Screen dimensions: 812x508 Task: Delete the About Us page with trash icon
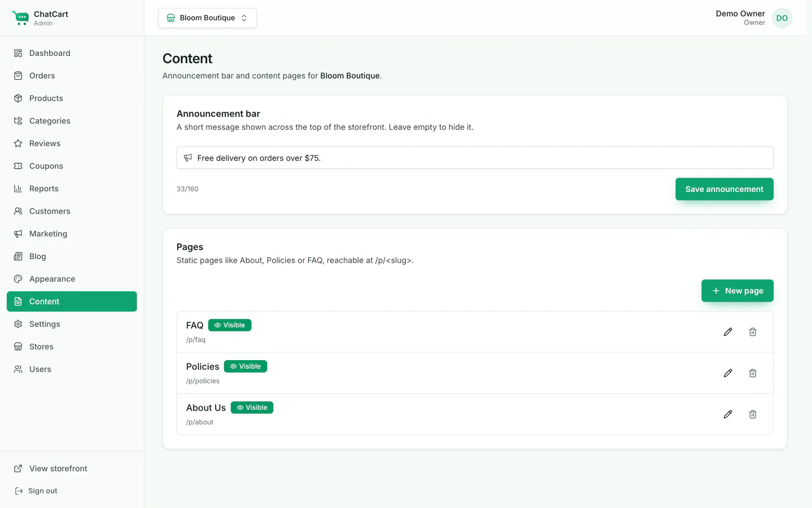click(x=753, y=414)
